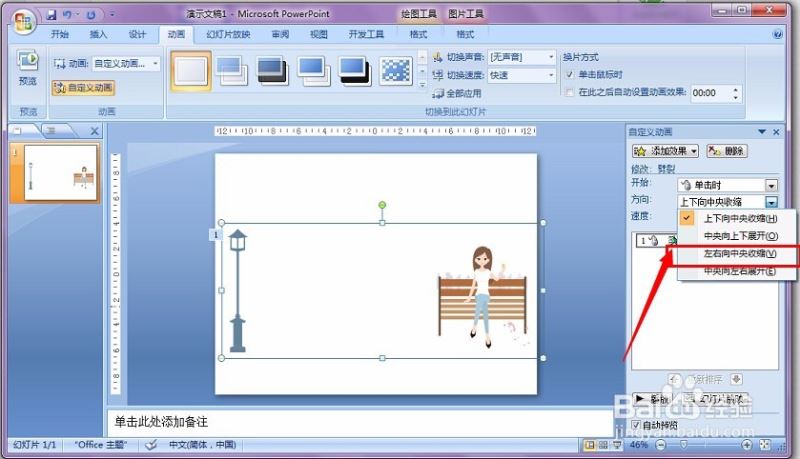Click the girl on bench picture
Image resolution: width=800 pixels, height=459 pixels.
(x=483, y=298)
